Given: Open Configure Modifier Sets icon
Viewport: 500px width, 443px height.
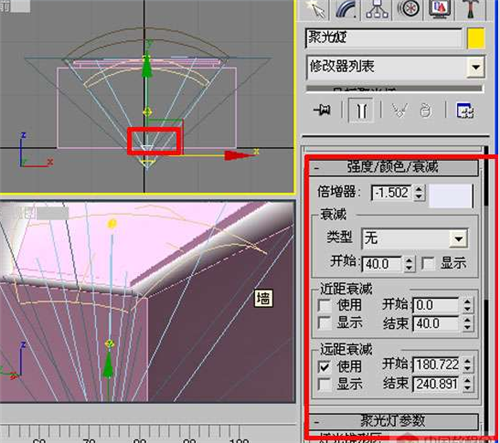Looking at the screenshot, I should [465, 110].
